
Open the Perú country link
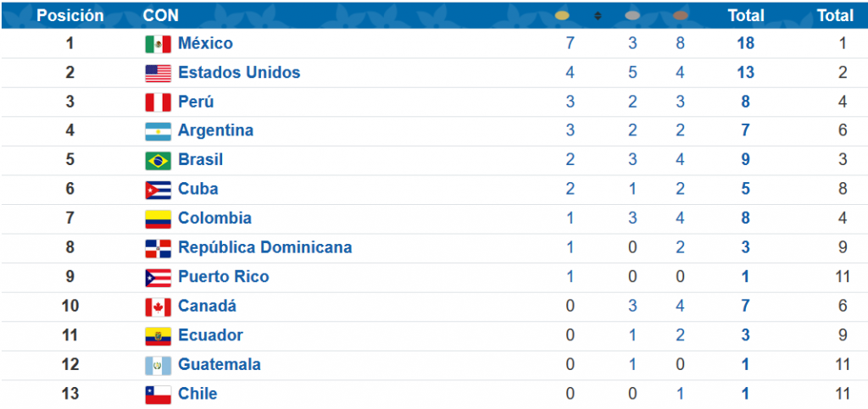196,102
